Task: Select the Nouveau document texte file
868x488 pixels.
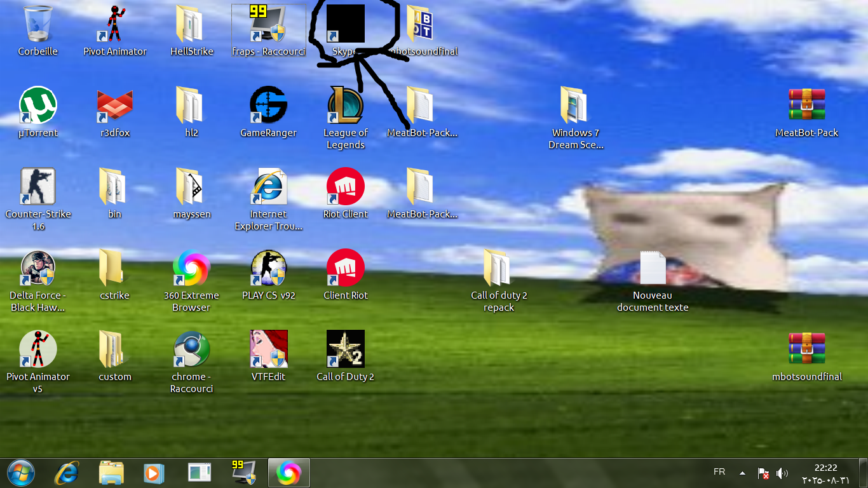Action: click(653, 268)
